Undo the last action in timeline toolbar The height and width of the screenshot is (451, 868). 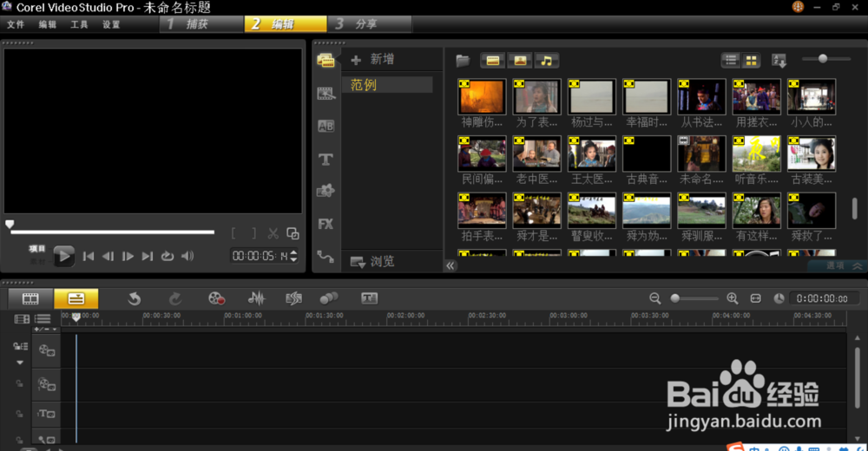coord(134,299)
